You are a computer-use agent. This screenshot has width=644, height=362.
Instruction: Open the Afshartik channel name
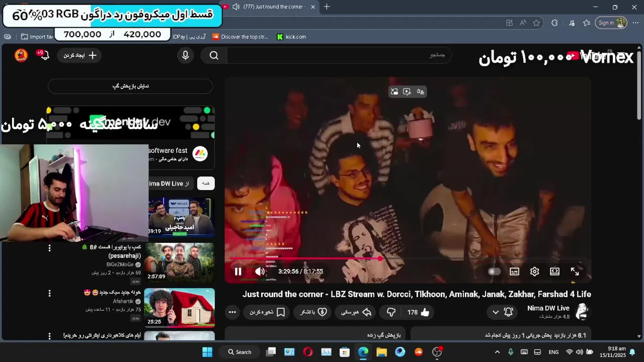[x=123, y=301]
